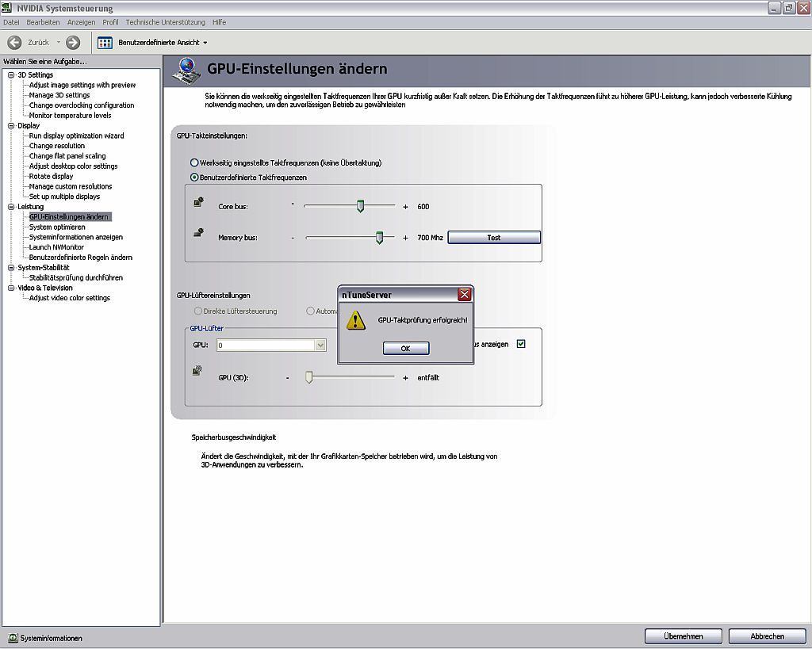Image resolution: width=812 pixels, height=649 pixels.
Task: Click the Systeminformationen status bar icon
Action: pos(13,638)
